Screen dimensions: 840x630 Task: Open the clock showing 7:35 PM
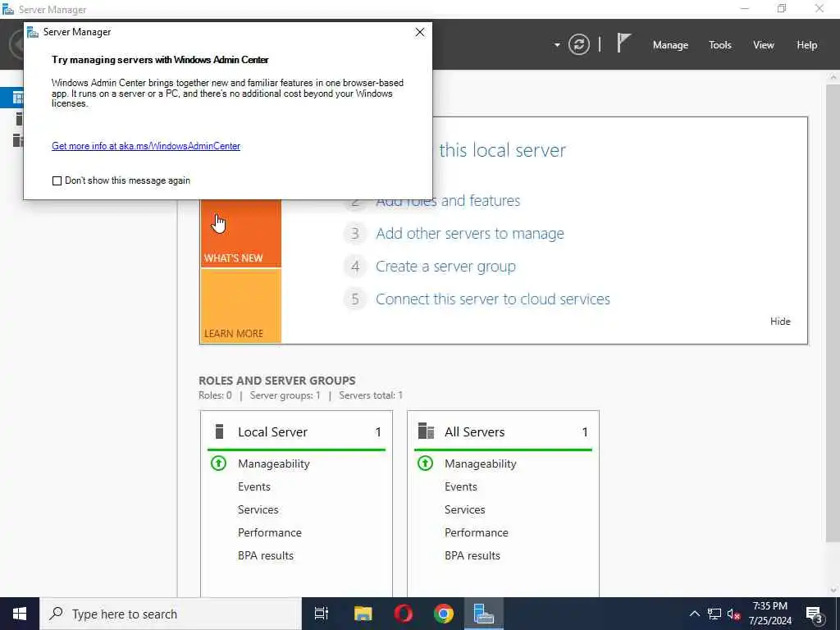coord(769,614)
